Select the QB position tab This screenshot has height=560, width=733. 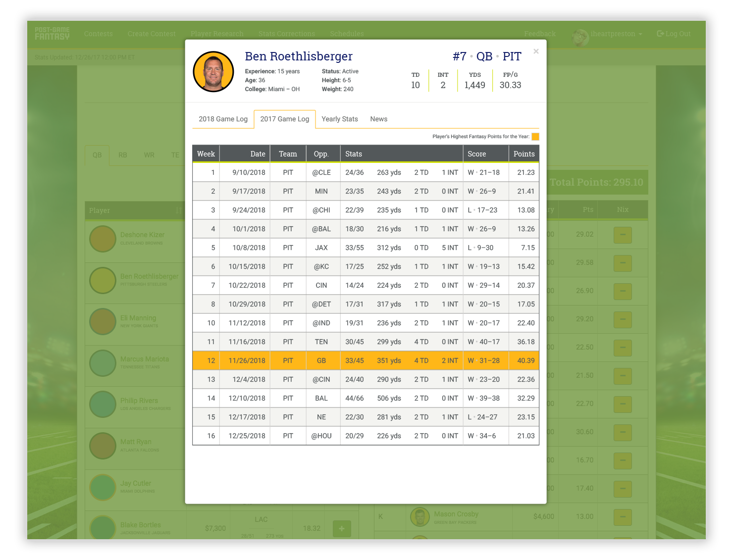pos(97,155)
